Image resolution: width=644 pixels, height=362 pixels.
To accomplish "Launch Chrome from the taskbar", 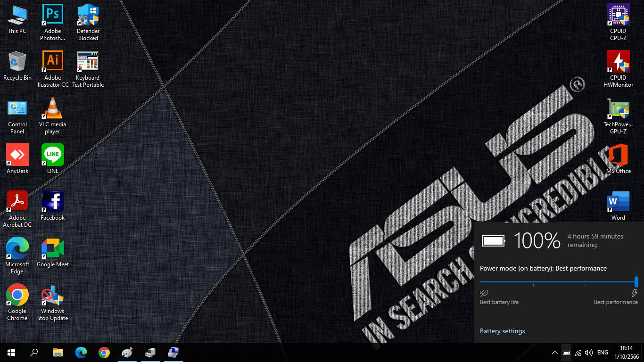I will tap(104, 353).
